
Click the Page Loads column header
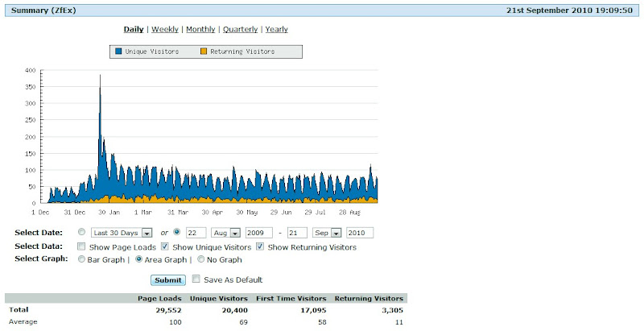159,299
